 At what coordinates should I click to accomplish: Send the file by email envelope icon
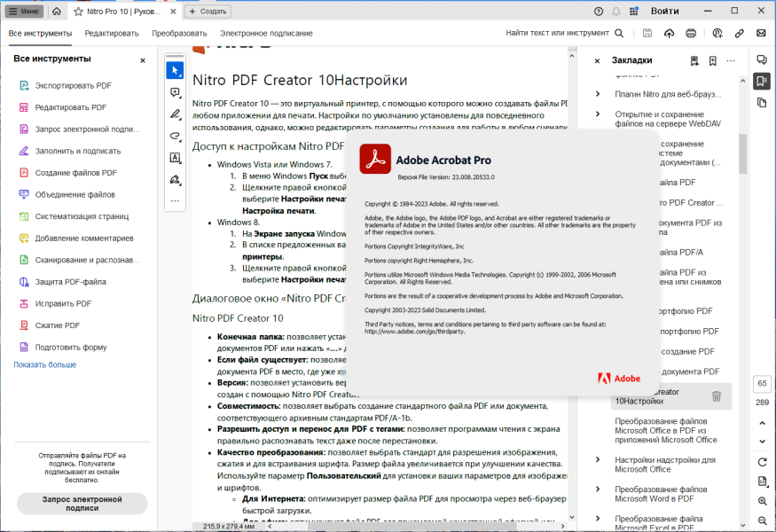coord(761,33)
